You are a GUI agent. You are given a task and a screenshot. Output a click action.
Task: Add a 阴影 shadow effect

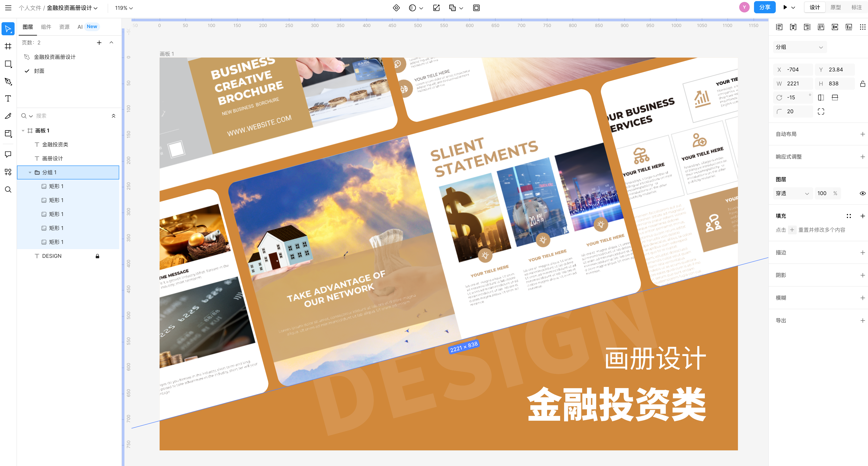click(x=862, y=275)
